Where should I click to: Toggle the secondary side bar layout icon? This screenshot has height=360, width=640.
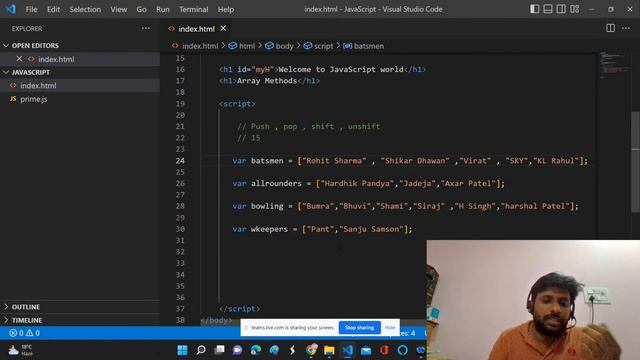coord(561,9)
